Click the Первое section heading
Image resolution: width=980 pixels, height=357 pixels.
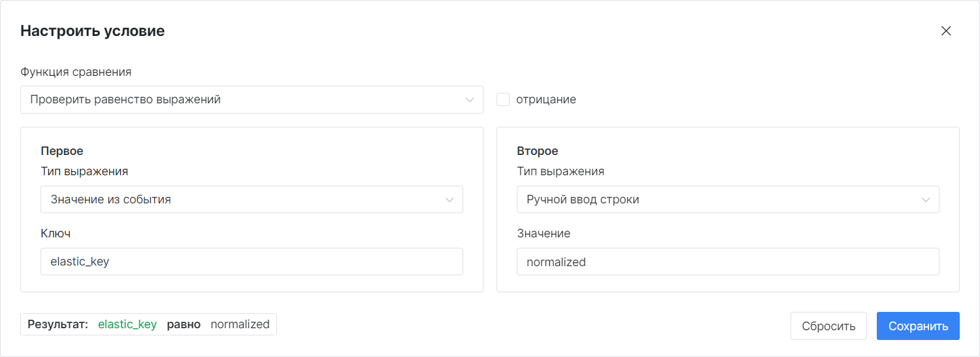62,151
